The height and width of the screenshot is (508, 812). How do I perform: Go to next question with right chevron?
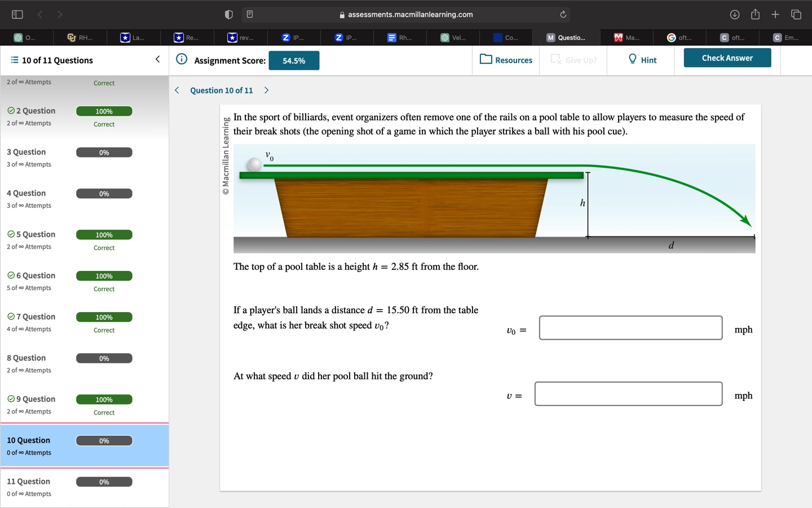point(266,90)
